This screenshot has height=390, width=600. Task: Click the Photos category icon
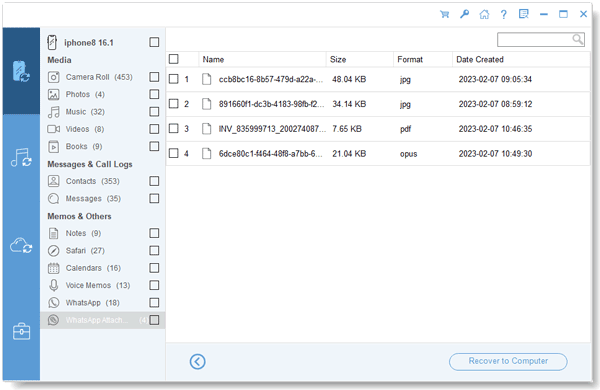pyautogui.click(x=54, y=95)
